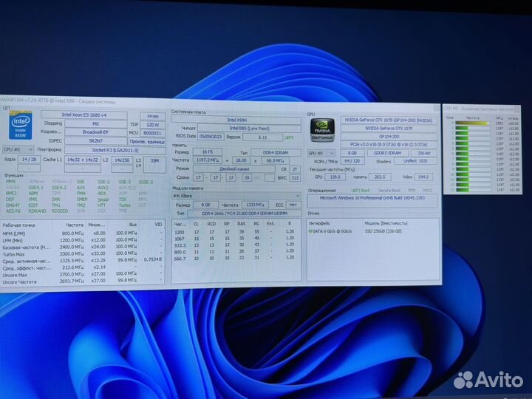Select the '800.0' memory timing row
The image size is (532, 399).
[x=236, y=252]
